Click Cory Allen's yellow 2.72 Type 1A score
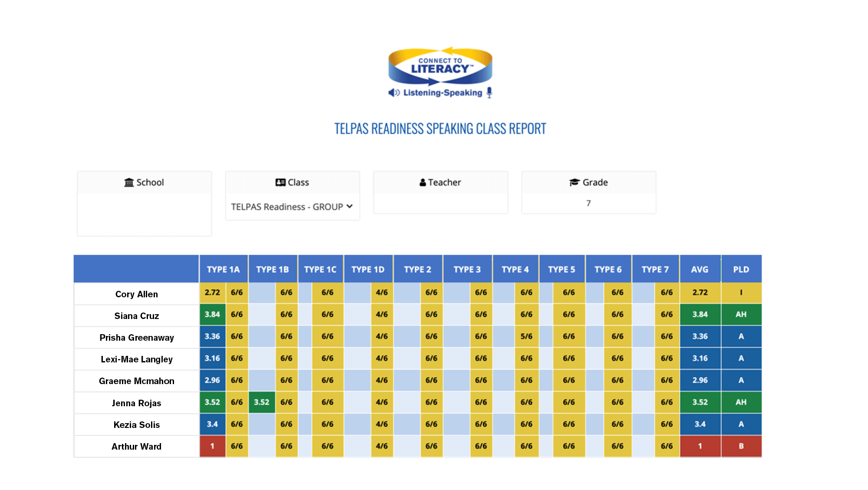The image size is (868, 490). tap(212, 293)
